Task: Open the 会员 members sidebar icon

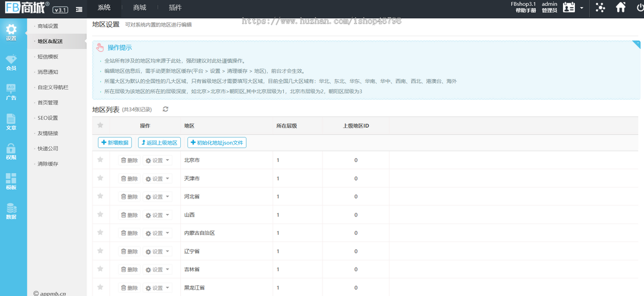Action: coord(11,63)
